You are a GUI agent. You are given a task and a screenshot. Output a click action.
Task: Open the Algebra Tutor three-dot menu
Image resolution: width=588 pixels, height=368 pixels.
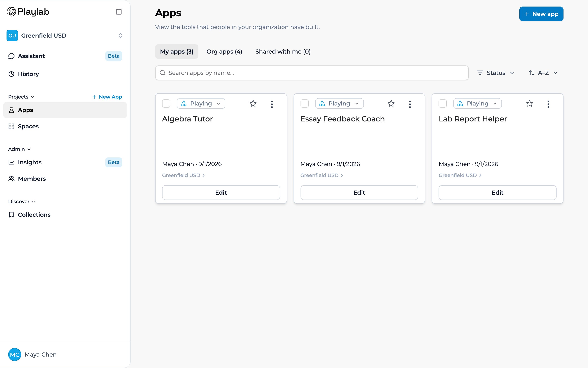click(x=272, y=104)
